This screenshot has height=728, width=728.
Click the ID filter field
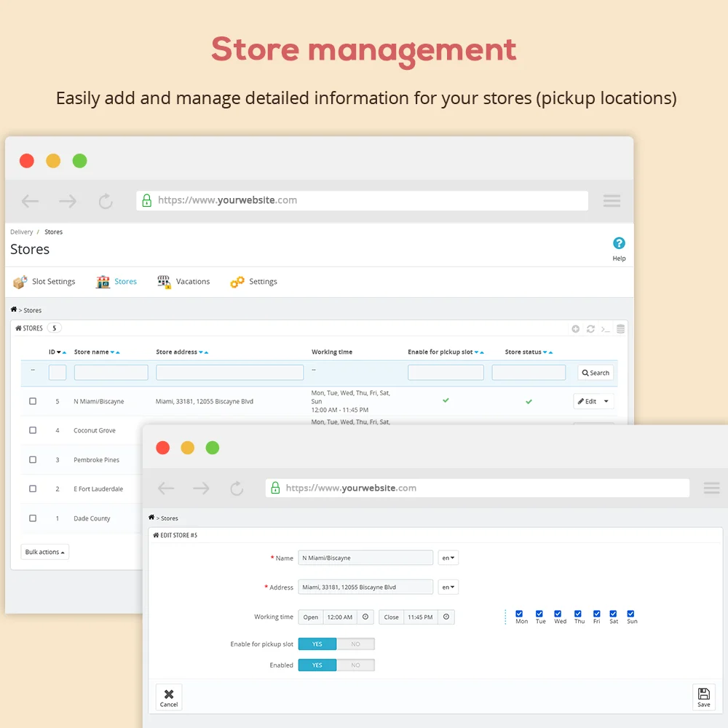point(58,373)
